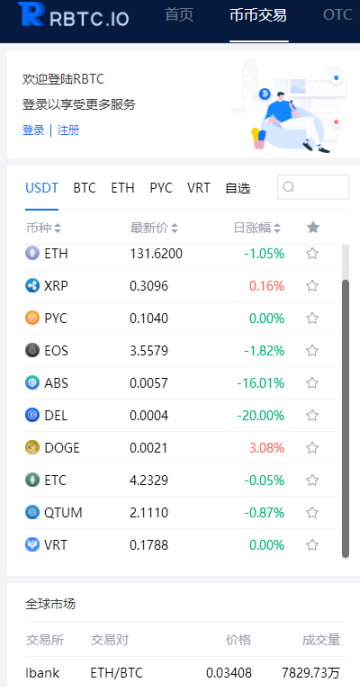
Task: Toggle favorite star for ABS
Action: [x=312, y=383]
